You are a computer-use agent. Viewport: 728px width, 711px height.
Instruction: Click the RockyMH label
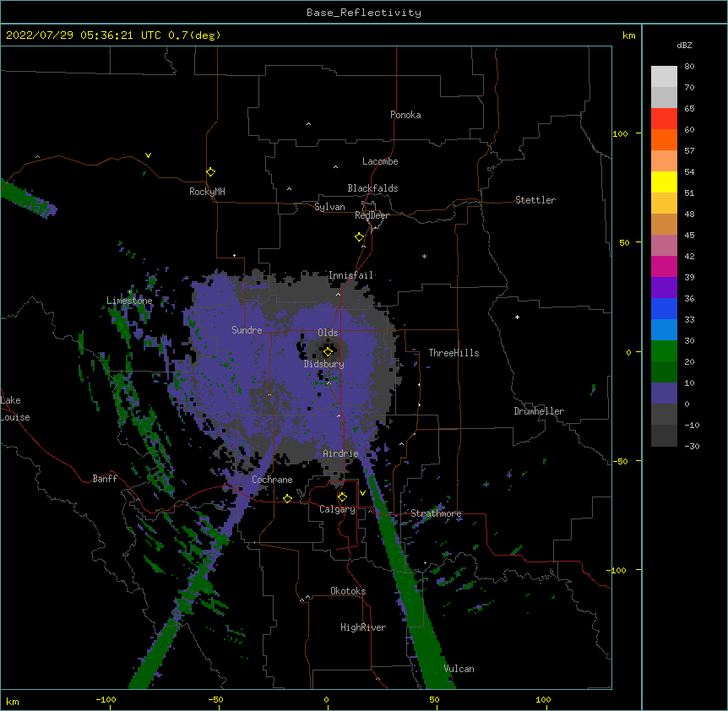(207, 192)
